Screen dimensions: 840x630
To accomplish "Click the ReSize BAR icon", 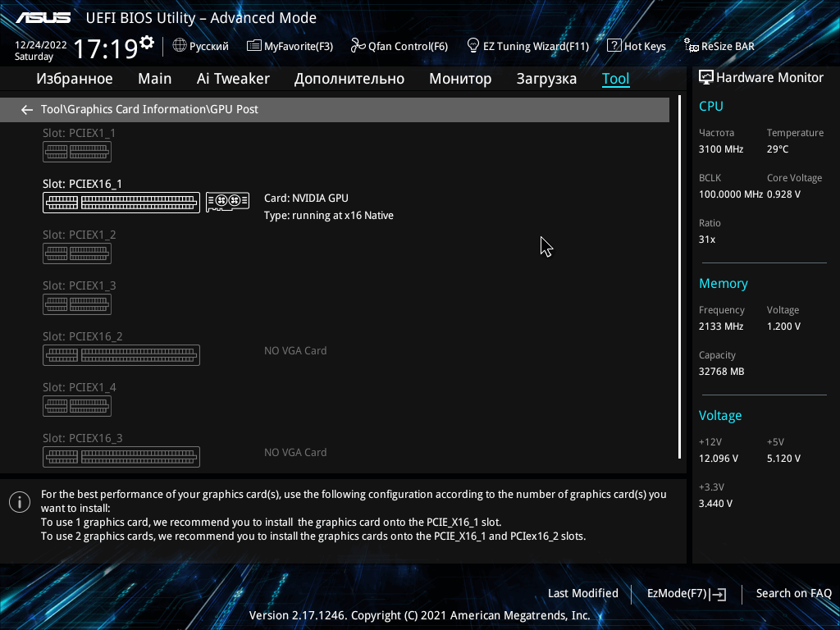I will [x=691, y=46].
